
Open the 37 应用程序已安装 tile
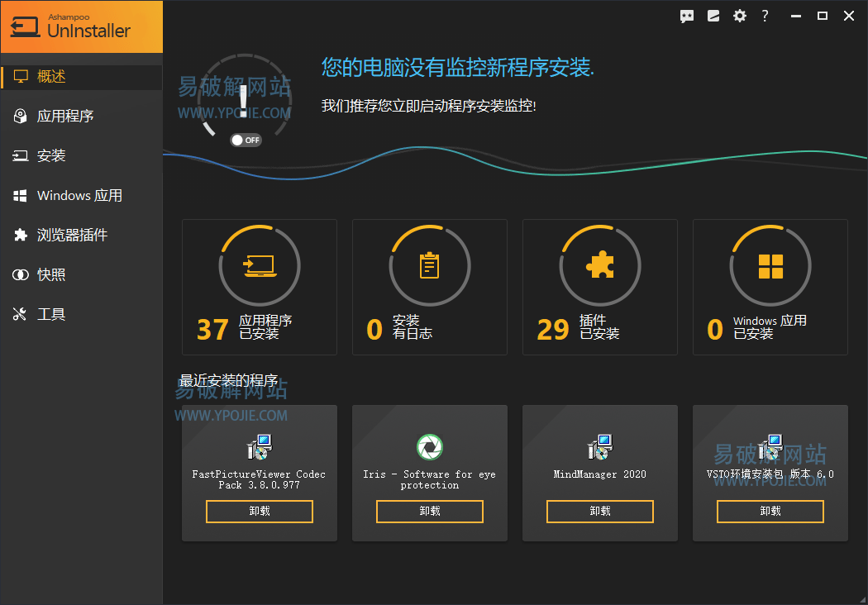pos(259,287)
